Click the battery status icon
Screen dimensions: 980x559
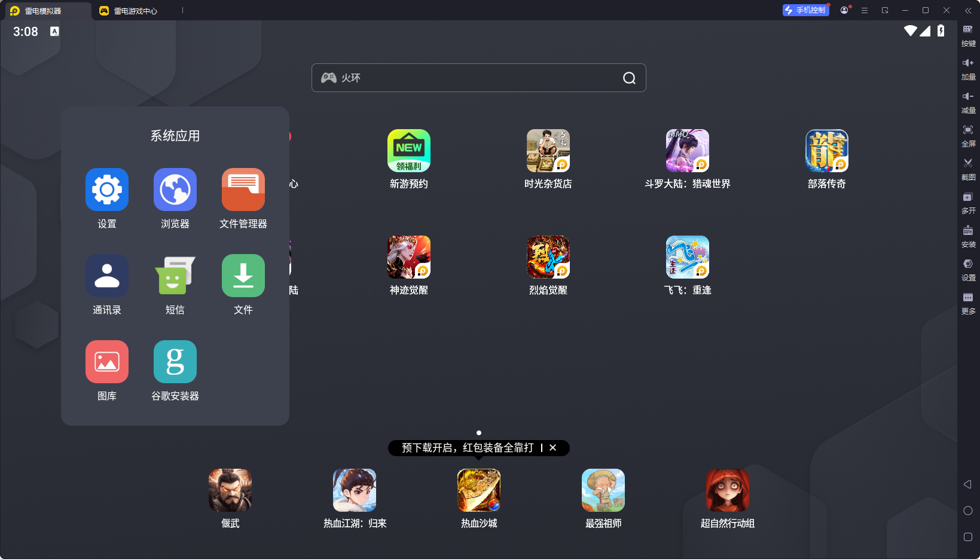click(941, 30)
